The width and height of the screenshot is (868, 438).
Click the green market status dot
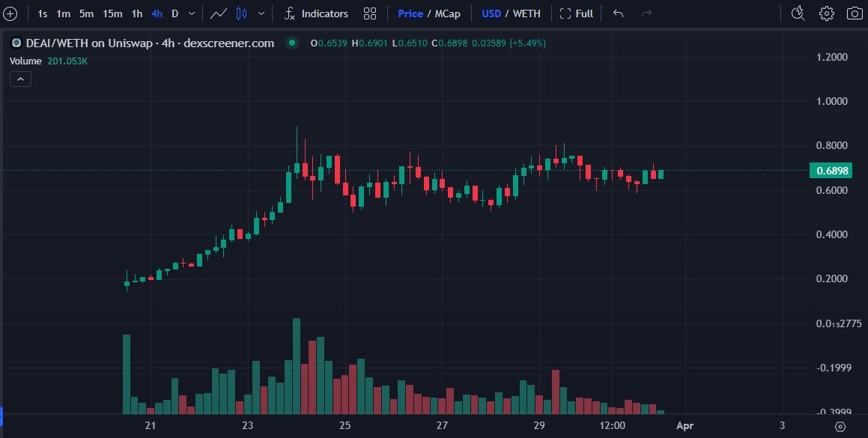(292, 43)
